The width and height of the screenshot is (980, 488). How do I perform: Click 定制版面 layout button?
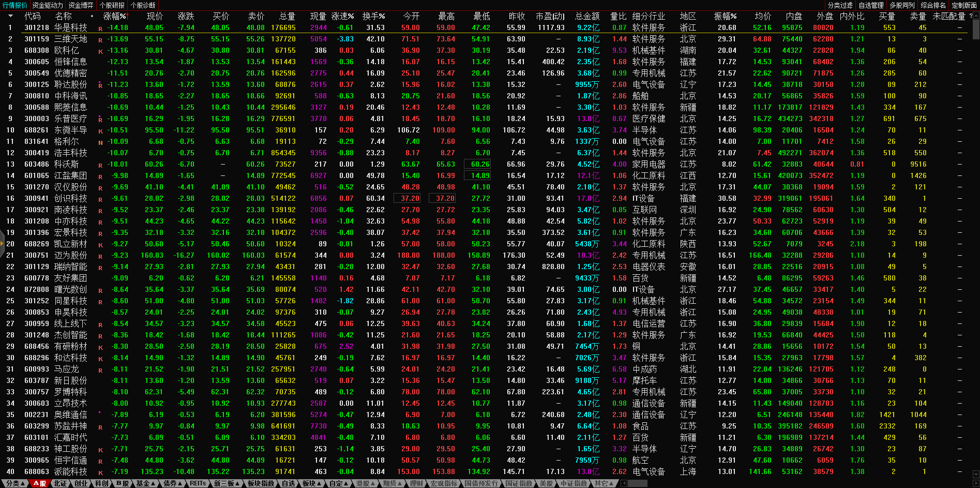click(964, 5)
